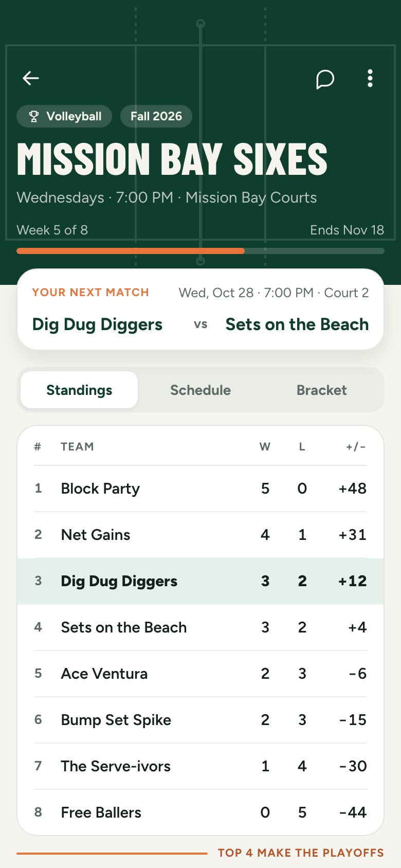Tap Sets on the Beach in next match
Screen dimensions: 401x868
297,324
